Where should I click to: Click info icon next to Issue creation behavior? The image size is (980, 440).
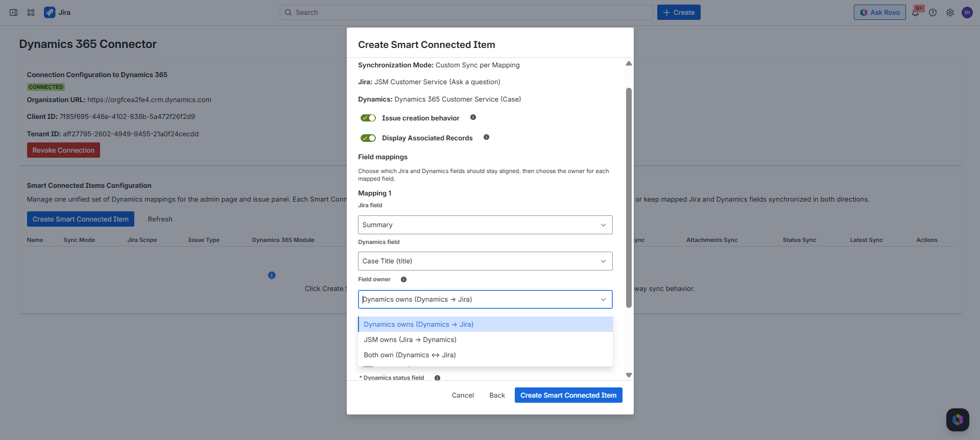(473, 117)
